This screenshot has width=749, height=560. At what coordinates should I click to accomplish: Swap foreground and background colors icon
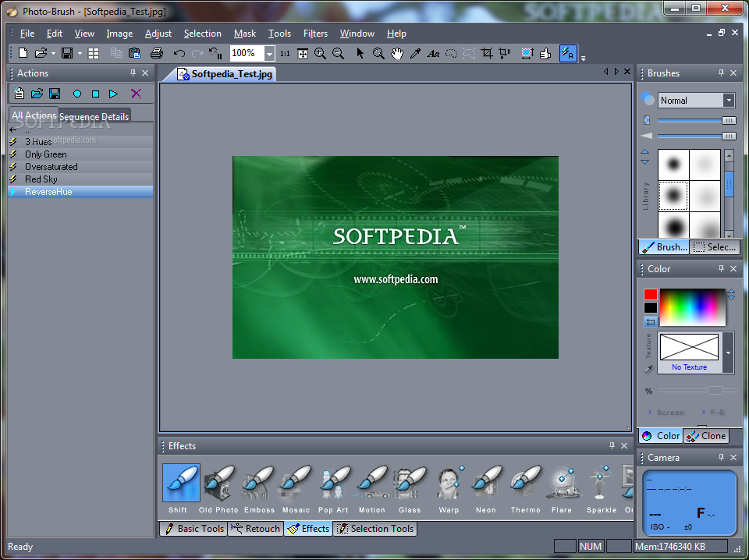pyautogui.click(x=650, y=322)
